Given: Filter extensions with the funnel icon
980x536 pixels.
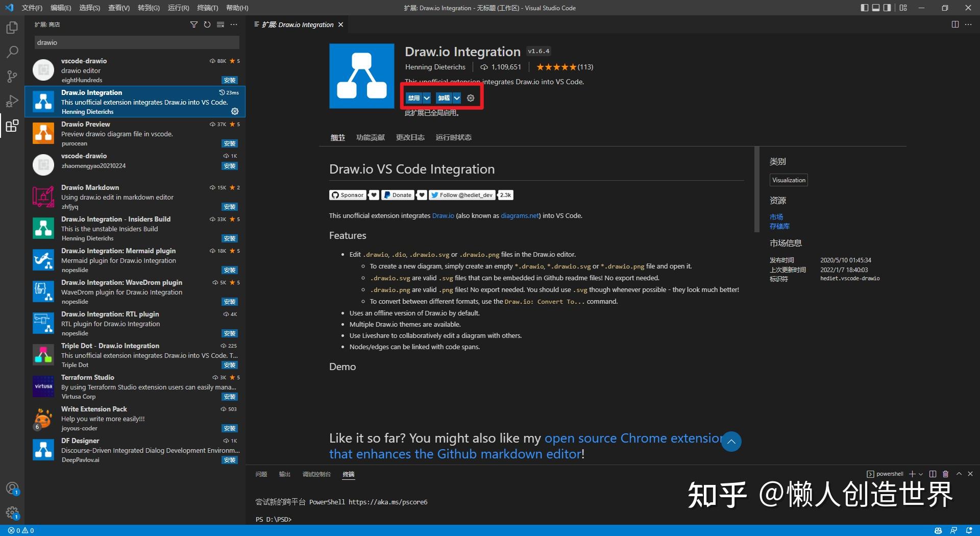Looking at the screenshot, I should pos(194,25).
